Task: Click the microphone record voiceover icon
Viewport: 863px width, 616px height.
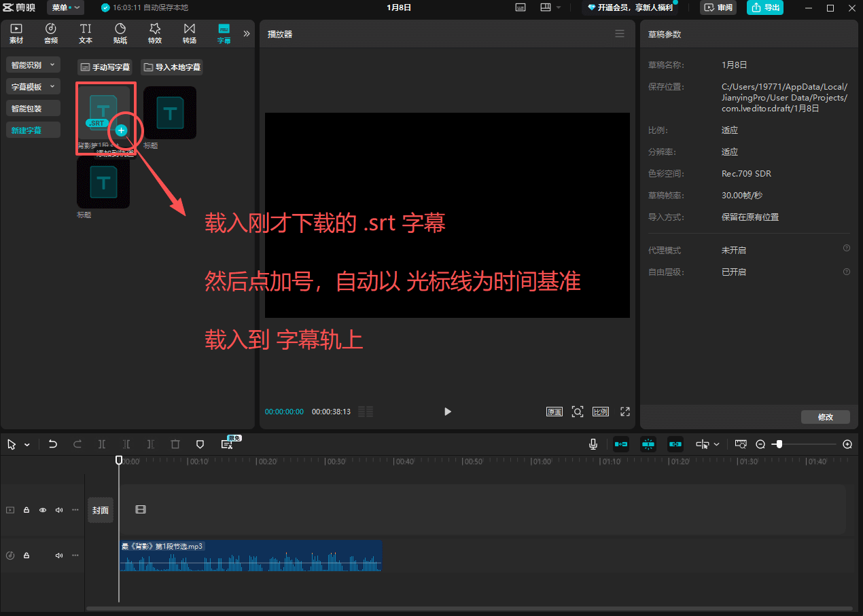Action: pyautogui.click(x=593, y=444)
